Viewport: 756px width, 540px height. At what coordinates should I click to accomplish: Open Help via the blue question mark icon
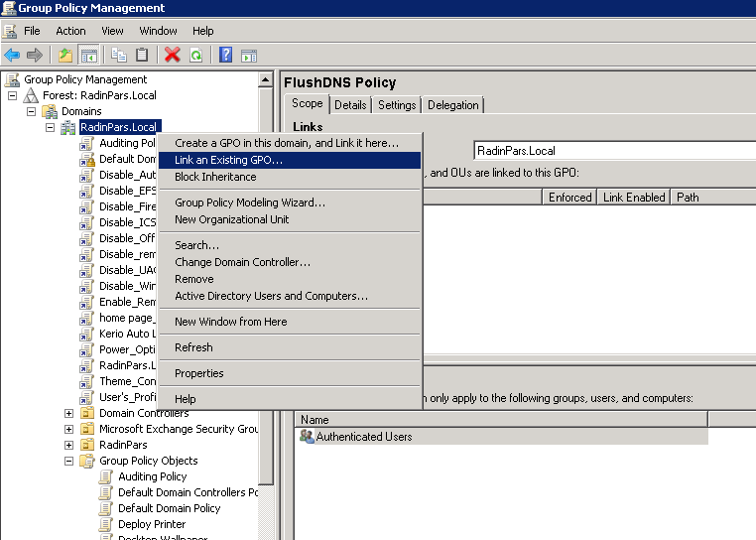[226, 56]
